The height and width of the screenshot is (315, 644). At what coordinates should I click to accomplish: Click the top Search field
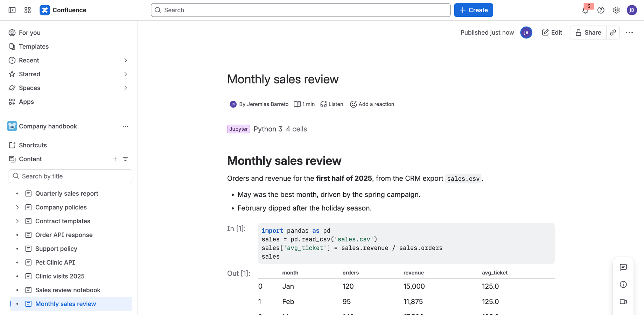pos(301,10)
